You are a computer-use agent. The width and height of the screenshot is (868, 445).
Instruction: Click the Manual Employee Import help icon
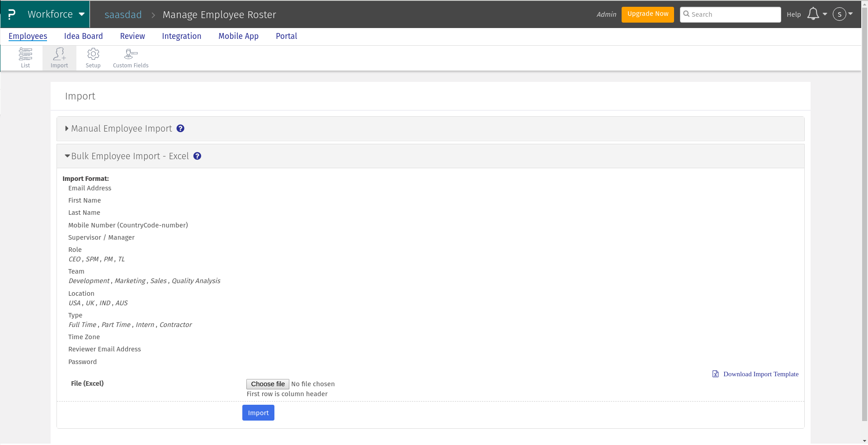(x=180, y=128)
